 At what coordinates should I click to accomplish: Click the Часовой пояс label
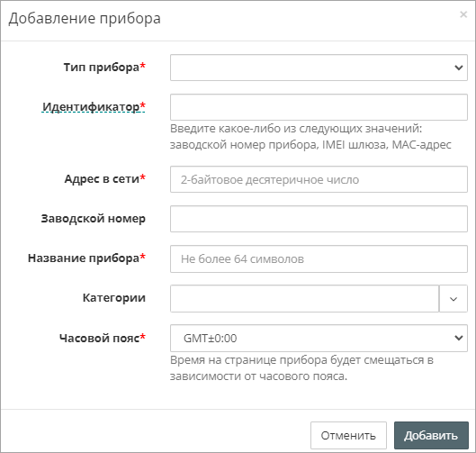coord(100,338)
